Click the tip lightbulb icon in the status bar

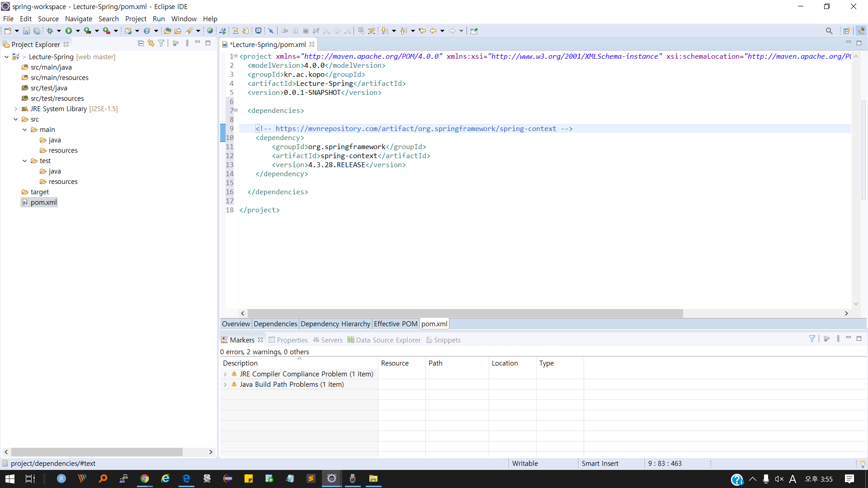click(863, 464)
